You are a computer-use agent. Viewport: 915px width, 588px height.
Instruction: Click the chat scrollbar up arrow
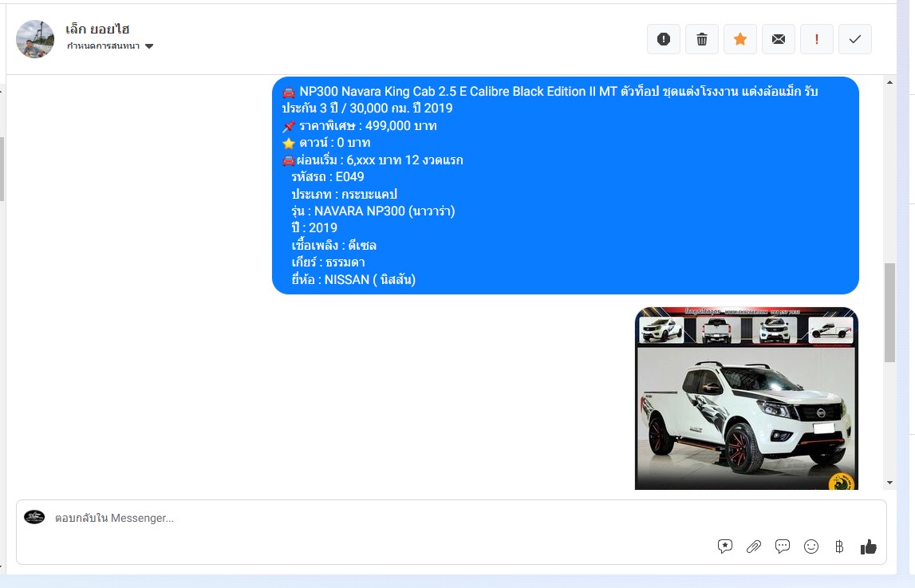click(x=889, y=82)
